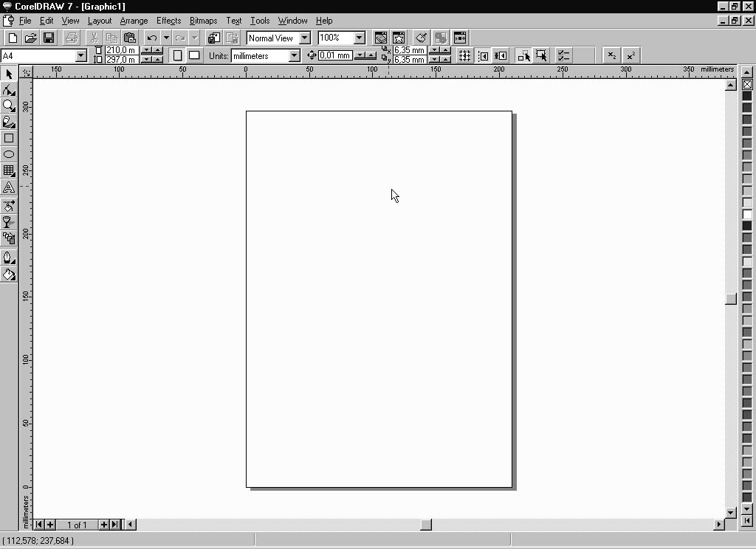Viewport: 756px width, 549px height.
Task: Click the Save disk icon
Action: (x=49, y=38)
